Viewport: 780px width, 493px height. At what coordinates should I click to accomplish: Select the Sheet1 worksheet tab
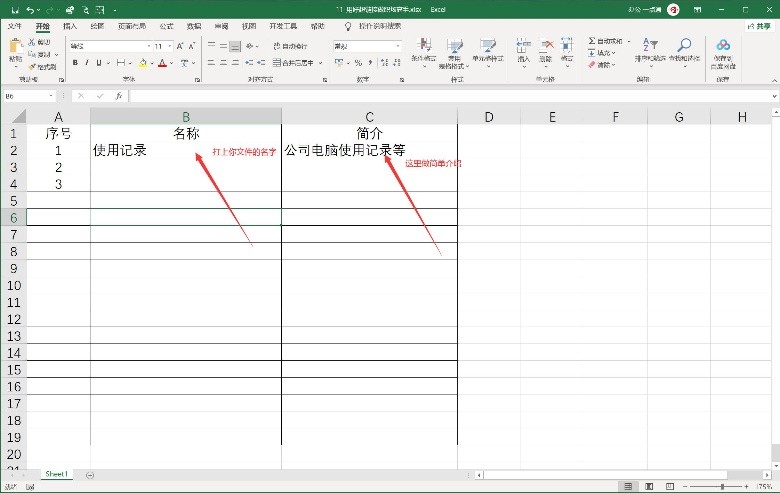click(x=56, y=474)
